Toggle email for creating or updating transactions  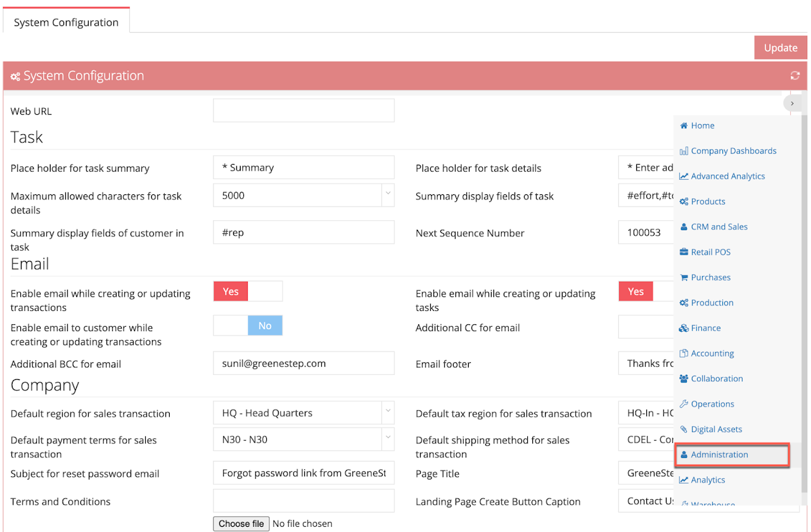coord(248,291)
